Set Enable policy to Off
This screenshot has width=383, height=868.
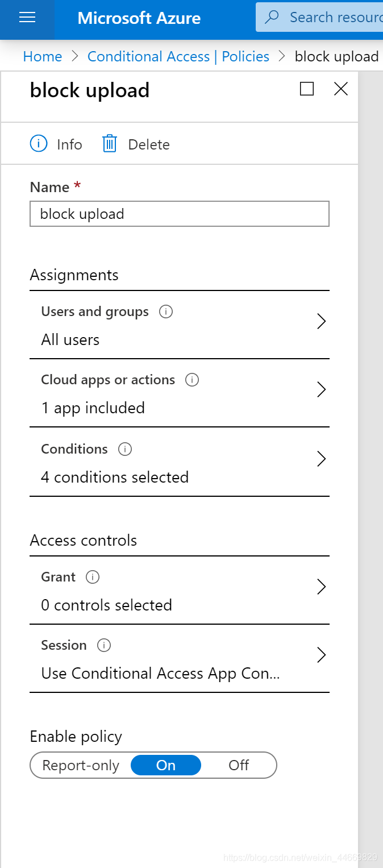(239, 765)
